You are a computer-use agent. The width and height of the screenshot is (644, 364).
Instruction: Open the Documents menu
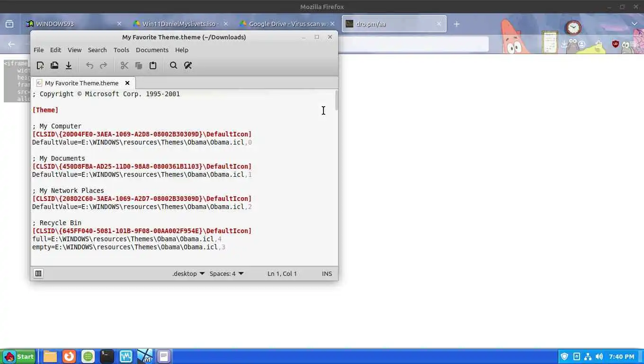pyautogui.click(x=152, y=50)
